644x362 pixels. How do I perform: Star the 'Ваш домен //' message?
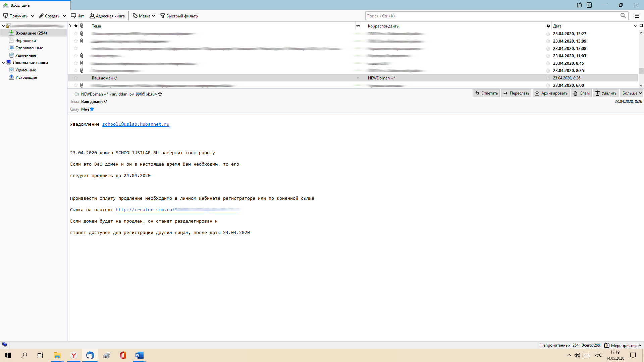(76, 78)
